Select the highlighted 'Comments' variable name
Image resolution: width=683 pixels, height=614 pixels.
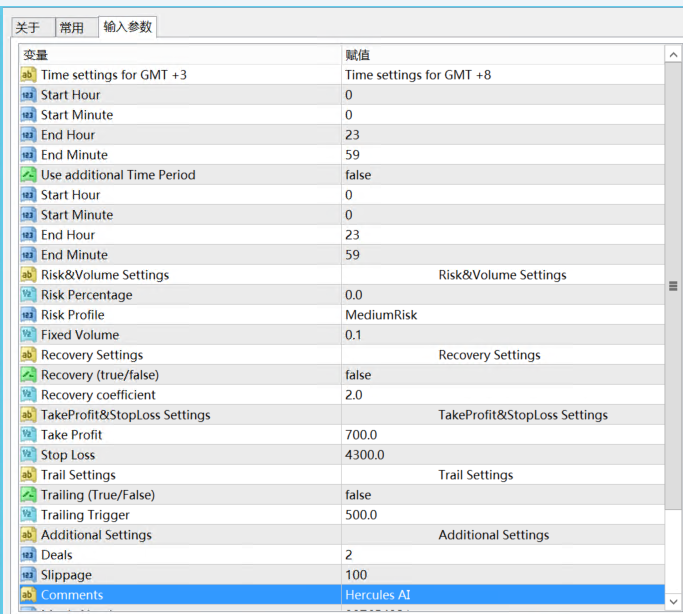coord(72,595)
